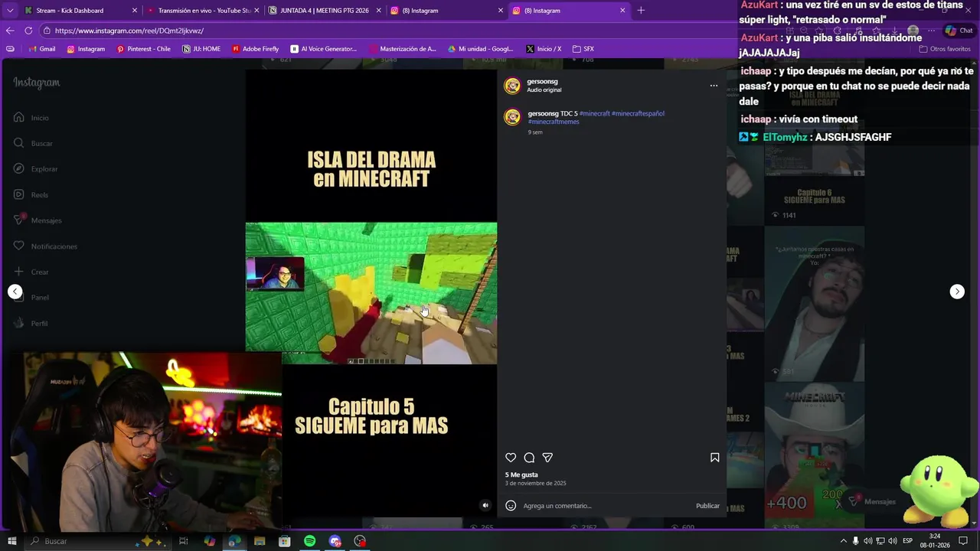The height and width of the screenshot is (551, 980).
Task: Save the reel with bookmark icon
Action: [x=714, y=458]
